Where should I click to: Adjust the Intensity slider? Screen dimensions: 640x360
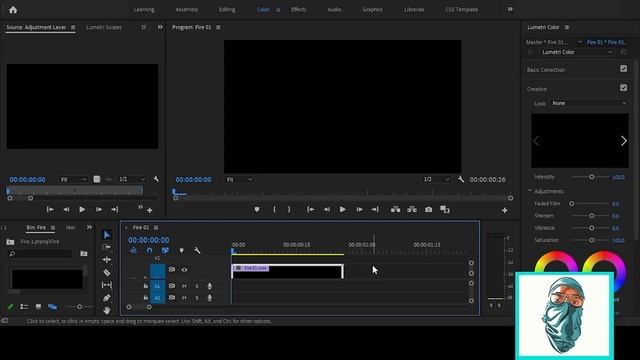[x=591, y=177]
